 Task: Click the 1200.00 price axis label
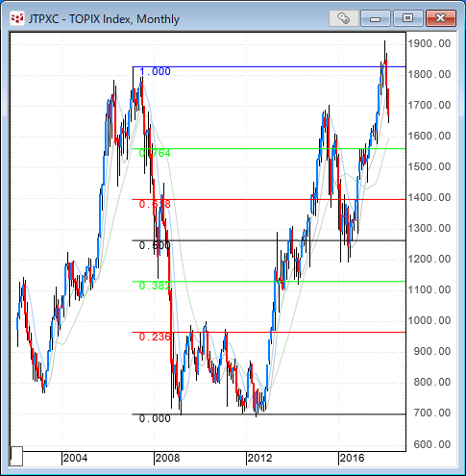tap(429, 259)
